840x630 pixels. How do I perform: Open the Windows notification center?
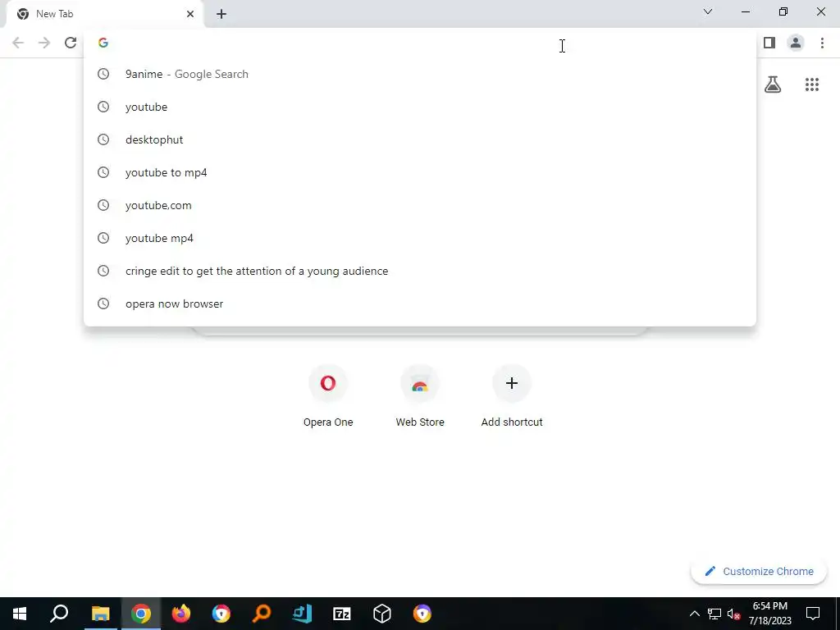pos(813,614)
